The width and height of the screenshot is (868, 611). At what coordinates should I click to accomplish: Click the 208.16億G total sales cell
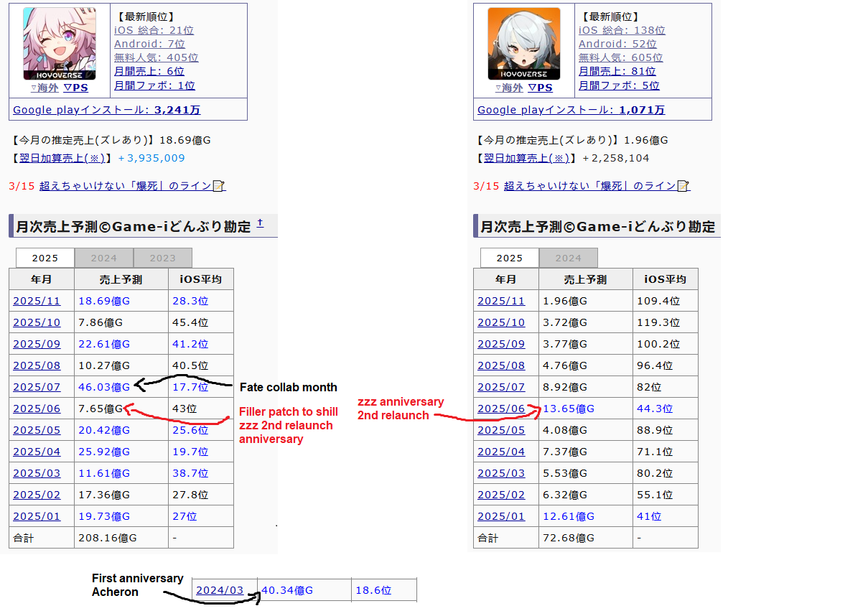121,538
